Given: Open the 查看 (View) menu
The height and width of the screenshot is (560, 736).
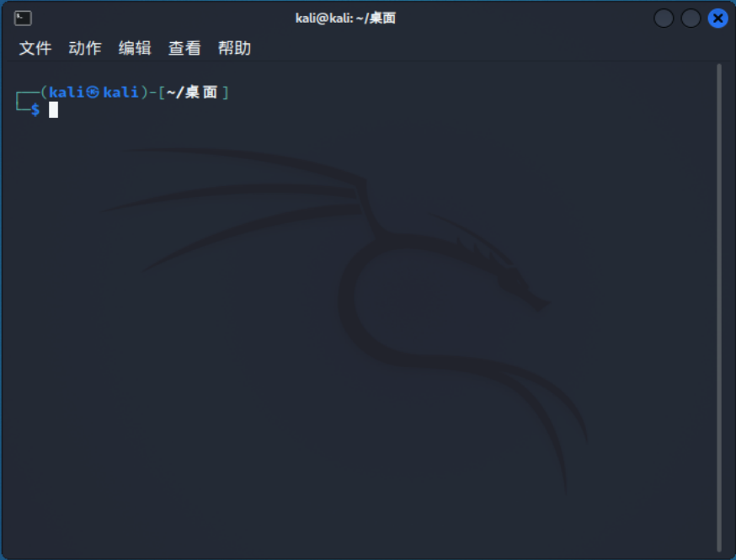Looking at the screenshot, I should 184,48.
